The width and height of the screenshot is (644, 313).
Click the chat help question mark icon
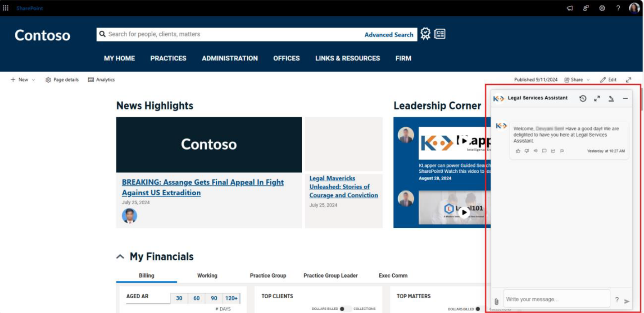click(617, 300)
